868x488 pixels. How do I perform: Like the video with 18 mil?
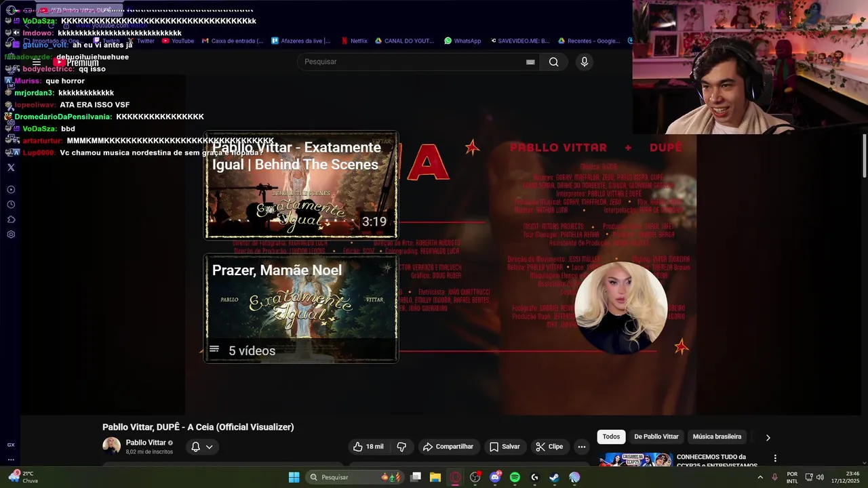(368, 447)
